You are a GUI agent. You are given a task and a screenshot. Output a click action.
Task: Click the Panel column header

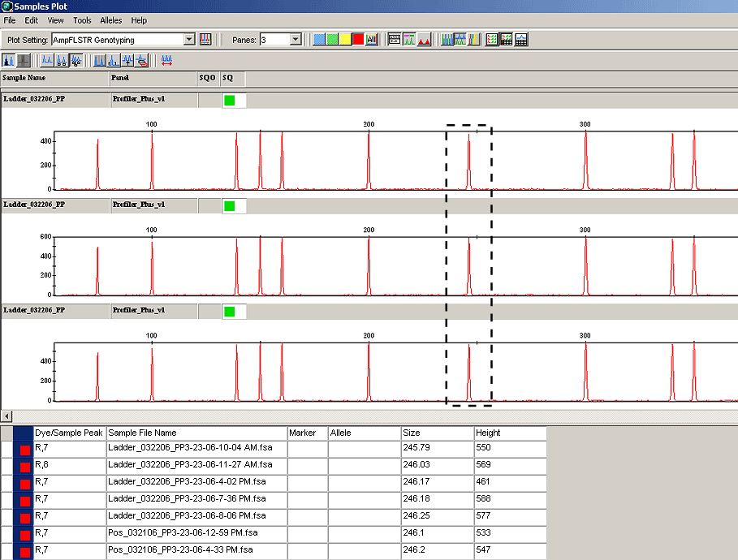click(153, 78)
